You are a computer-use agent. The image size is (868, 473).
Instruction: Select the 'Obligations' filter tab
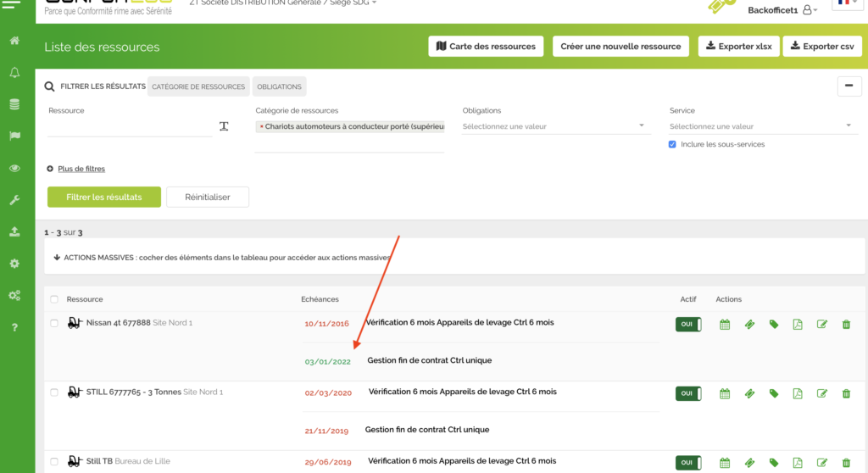(x=279, y=86)
